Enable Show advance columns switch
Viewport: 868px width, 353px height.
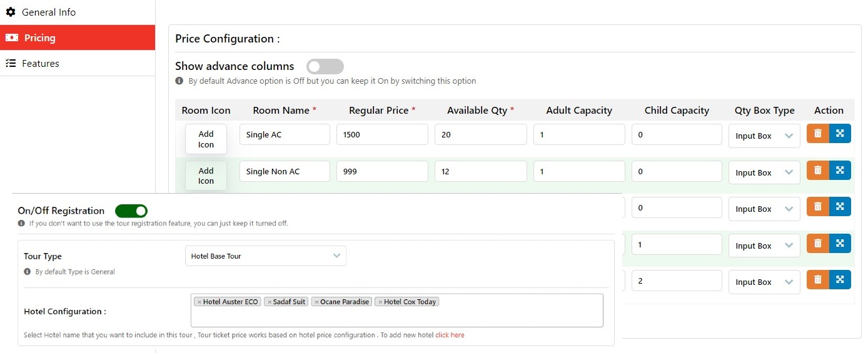pyautogui.click(x=325, y=67)
